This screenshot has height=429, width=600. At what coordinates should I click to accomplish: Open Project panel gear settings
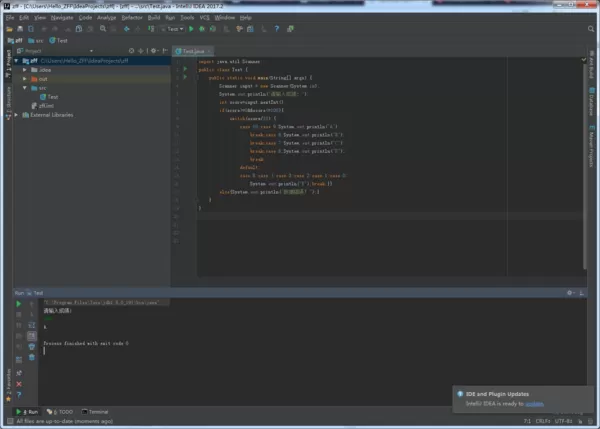point(154,51)
